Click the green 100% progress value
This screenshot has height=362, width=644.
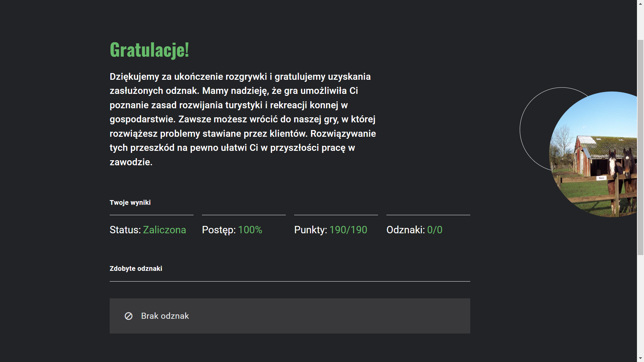coord(250,230)
